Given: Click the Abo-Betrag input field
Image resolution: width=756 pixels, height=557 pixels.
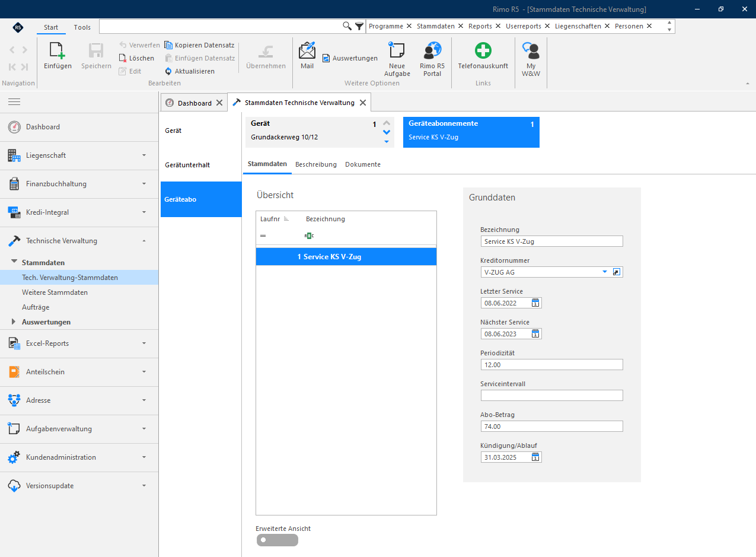Looking at the screenshot, I should click(x=551, y=426).
